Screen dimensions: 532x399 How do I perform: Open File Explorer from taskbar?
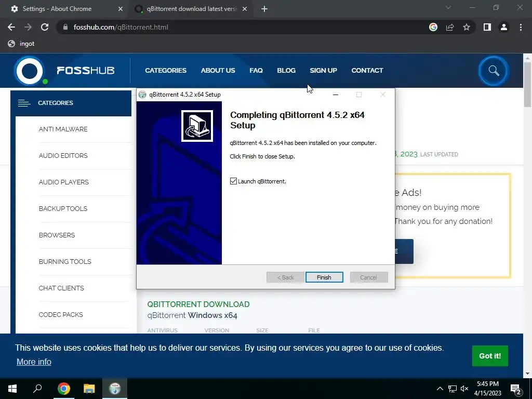(89, 389)
